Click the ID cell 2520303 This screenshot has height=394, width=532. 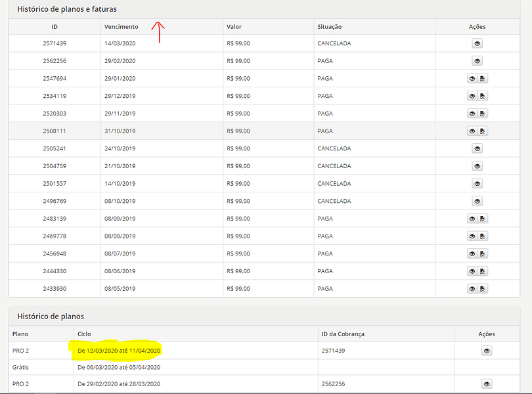click(x=55, y=114)
